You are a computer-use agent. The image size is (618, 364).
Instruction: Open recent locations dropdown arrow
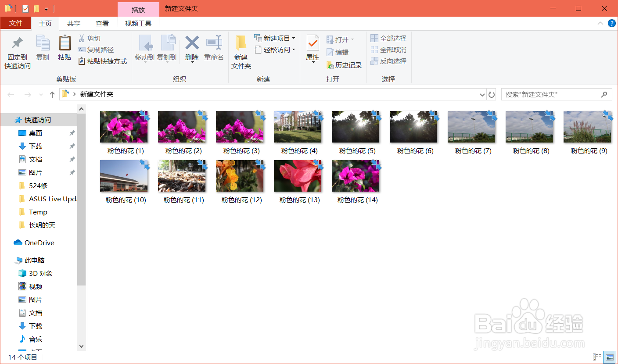coord(41,94)
